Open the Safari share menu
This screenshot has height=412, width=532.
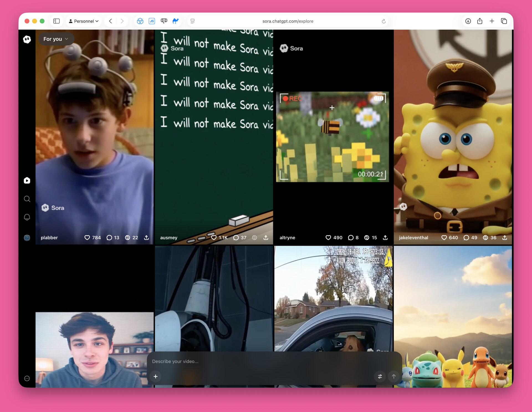click(x=480, y=21)
